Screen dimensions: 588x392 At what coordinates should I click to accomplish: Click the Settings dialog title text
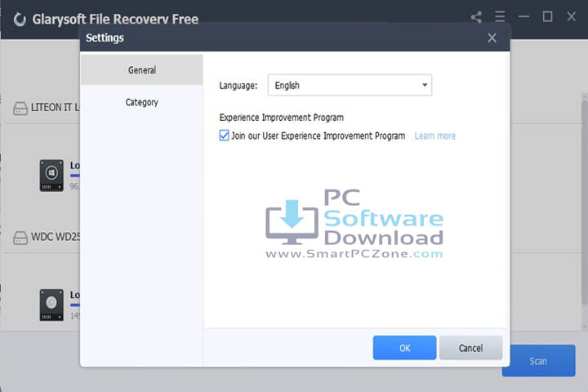point(105,38)
